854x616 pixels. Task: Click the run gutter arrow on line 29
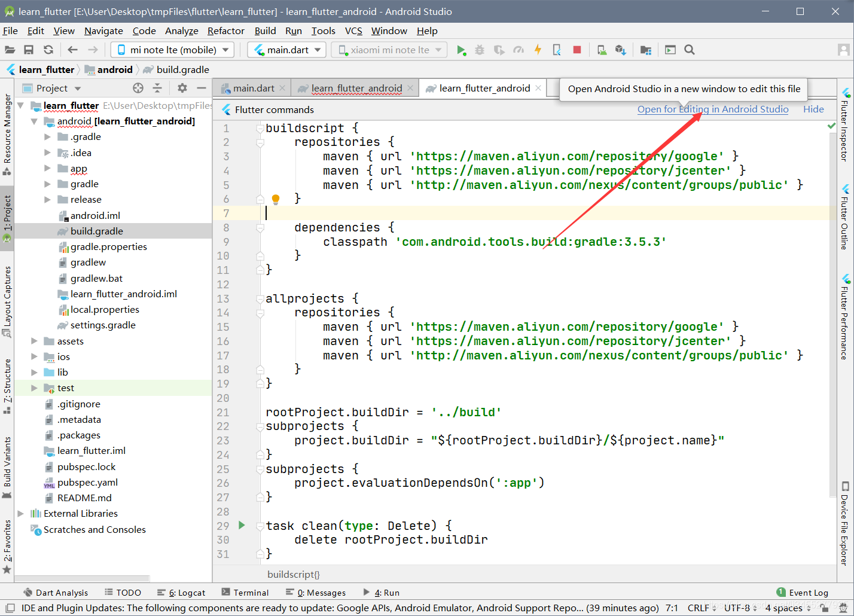(242, 525)
